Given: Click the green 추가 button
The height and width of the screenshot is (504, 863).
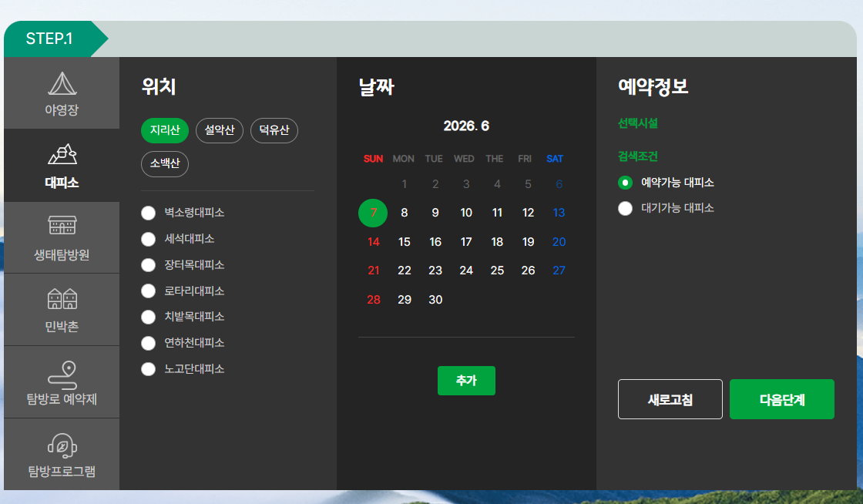Looking at the screenshot, I should [x=466, y=380].
